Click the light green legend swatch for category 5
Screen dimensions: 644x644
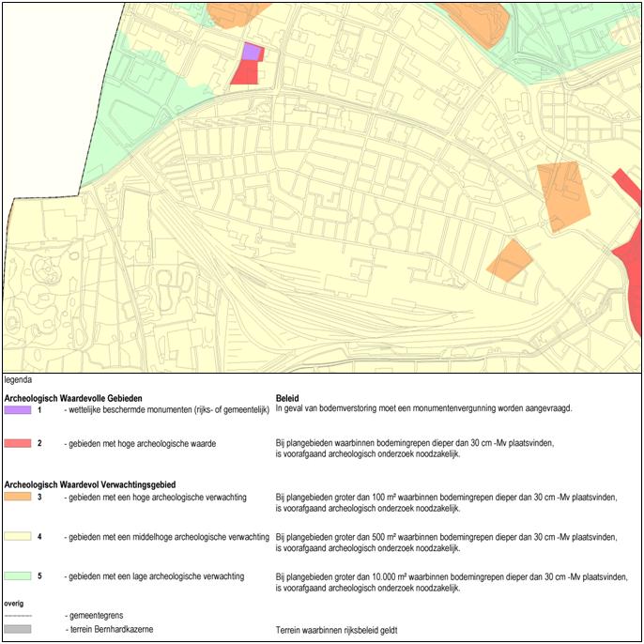pos(18,575)
